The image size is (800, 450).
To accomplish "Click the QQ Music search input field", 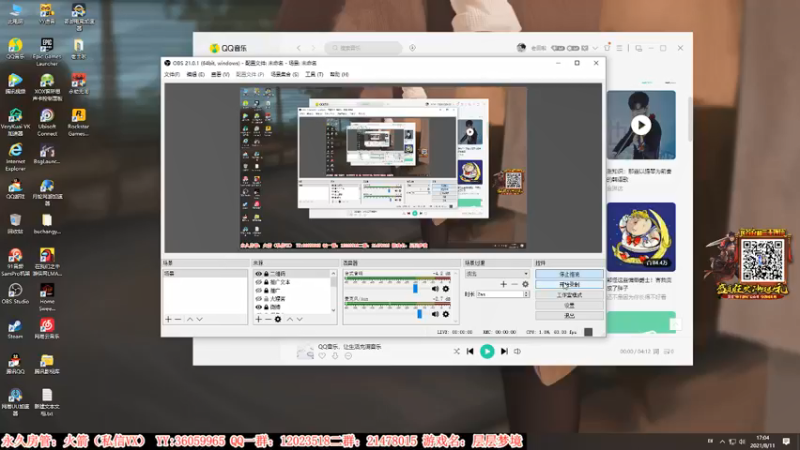I will point(363,48).
